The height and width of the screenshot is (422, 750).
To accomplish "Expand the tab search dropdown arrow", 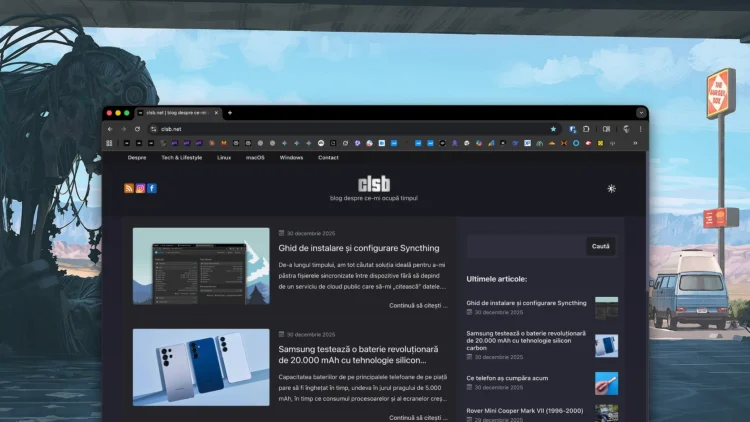I will pyautogui.click(x=640, y=113).
